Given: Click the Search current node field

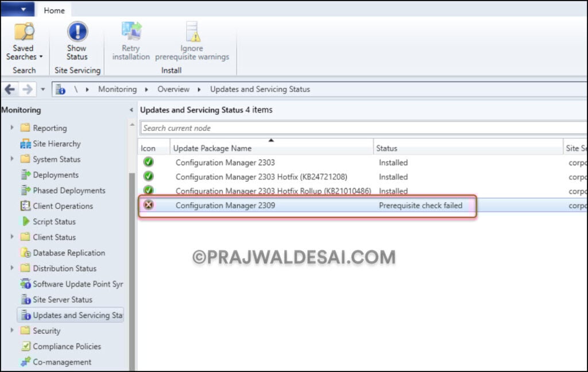Looking at the screenshot, I should (363, 128).
